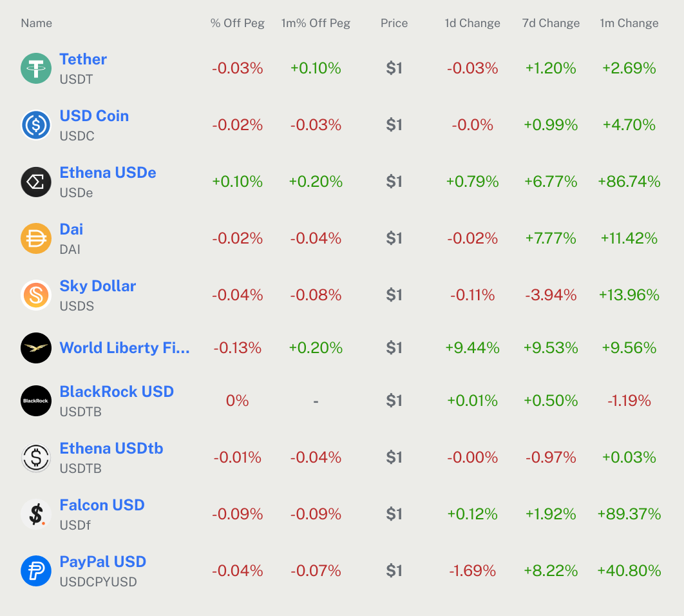Click the Dai coin logo icon

(36, 238)
